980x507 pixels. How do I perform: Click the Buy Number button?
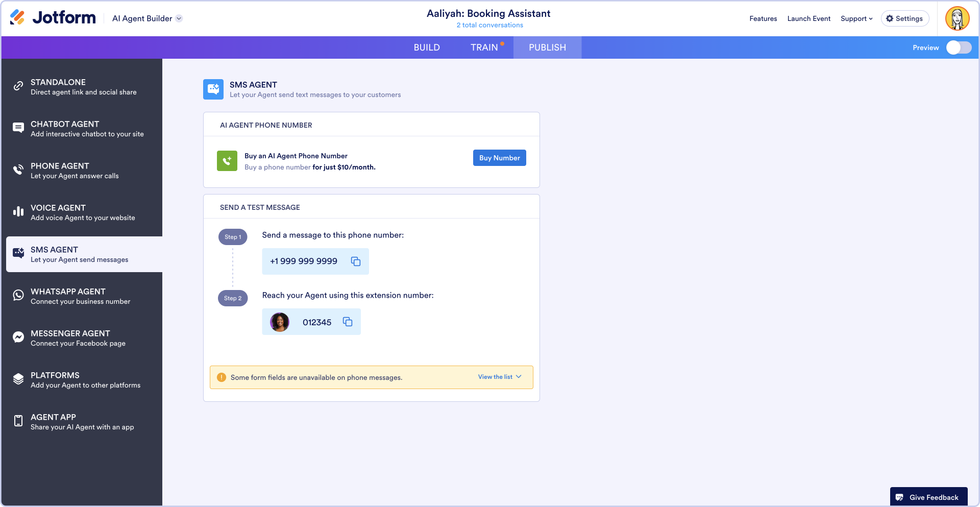pyautogui.click(x=499, y=158)
